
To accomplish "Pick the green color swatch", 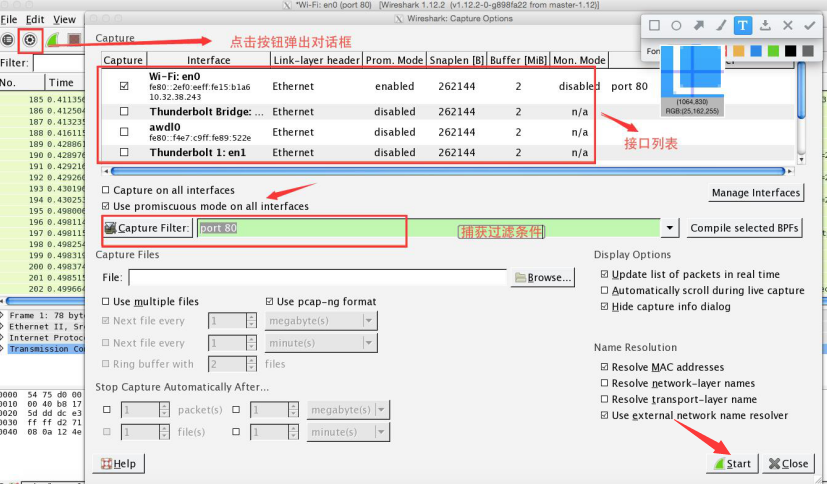I will [773, 51].
